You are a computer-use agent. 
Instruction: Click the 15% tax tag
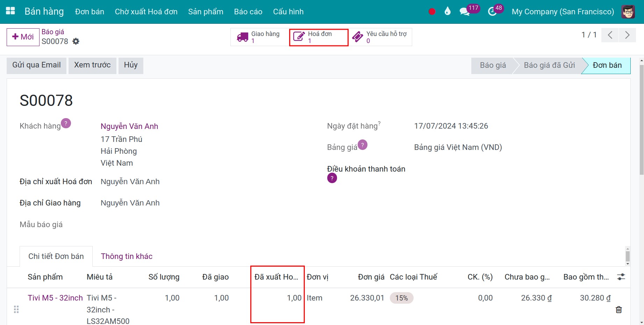pyautogui.click(x=401, y=298)
